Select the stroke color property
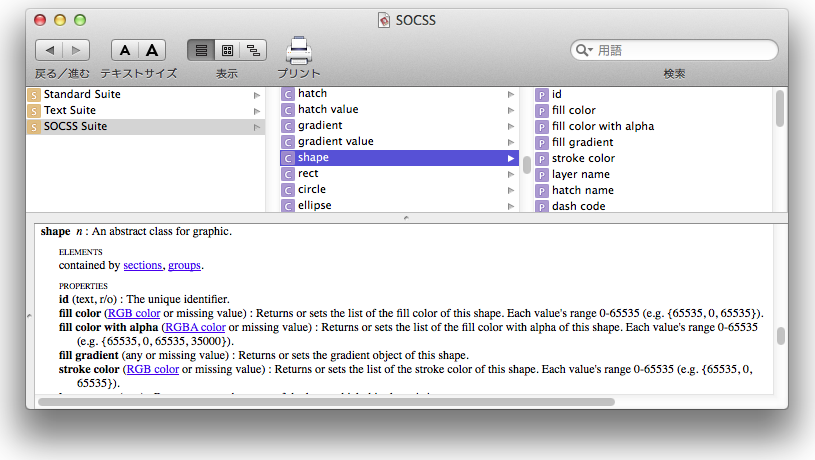Screen dimensions: 815x460 pyautogui.click(x=583, y=158)
